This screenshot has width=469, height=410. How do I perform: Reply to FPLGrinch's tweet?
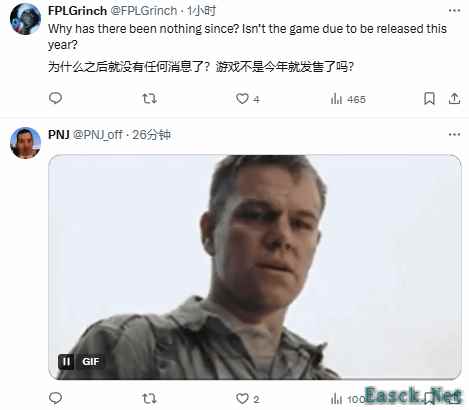pos(55,98)
